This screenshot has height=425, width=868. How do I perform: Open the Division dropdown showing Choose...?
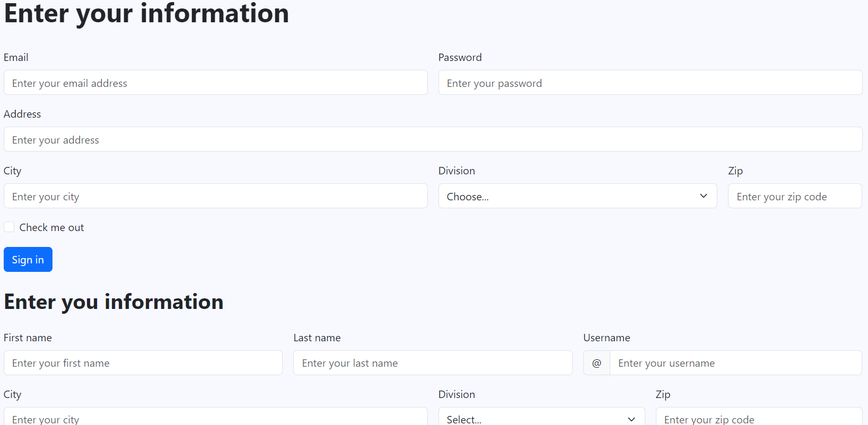577,196
